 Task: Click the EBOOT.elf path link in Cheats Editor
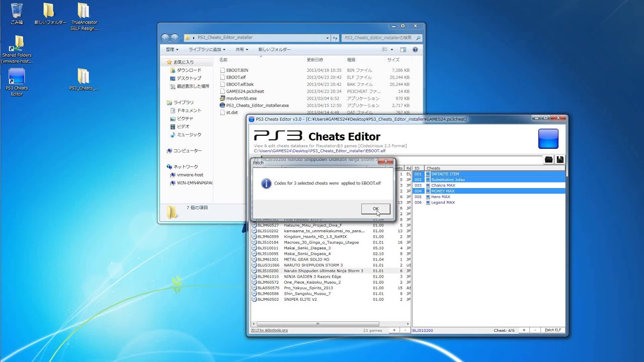tap(319, 151)
